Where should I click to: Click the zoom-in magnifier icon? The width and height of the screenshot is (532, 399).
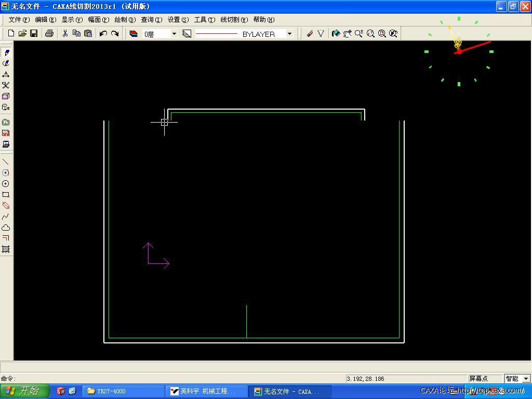pyautogui.click(x=359, y=33)
